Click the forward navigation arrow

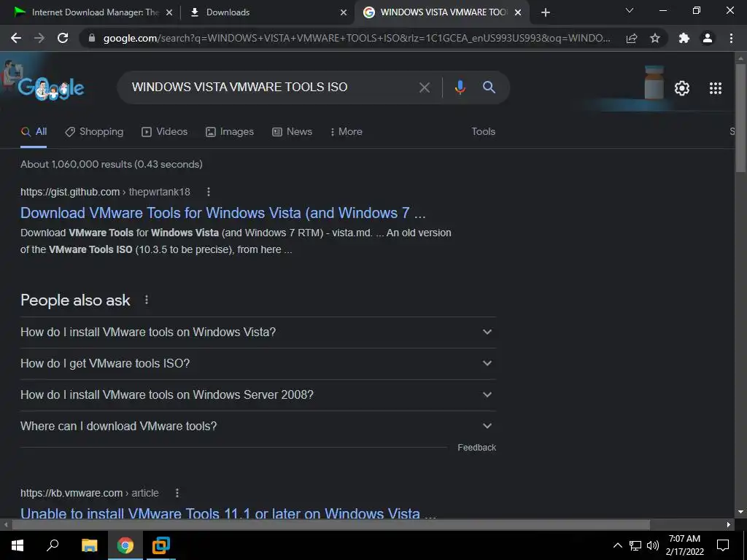[x=39, y=38]
